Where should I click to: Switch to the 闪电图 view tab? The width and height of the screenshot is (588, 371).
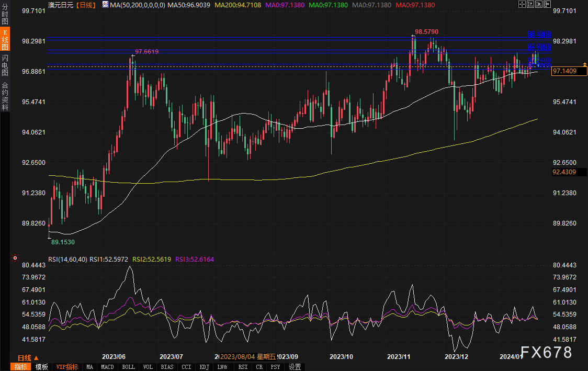[x=5, y=65]
